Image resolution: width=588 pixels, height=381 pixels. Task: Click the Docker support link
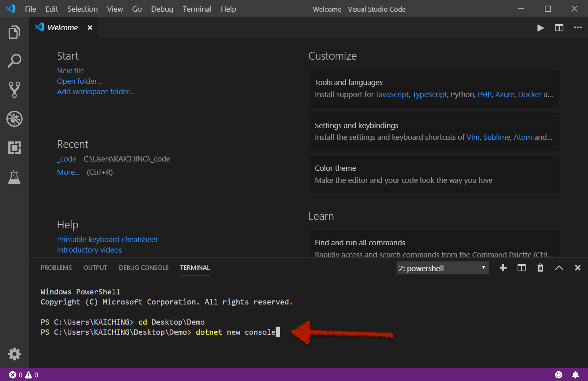(530, 94)
